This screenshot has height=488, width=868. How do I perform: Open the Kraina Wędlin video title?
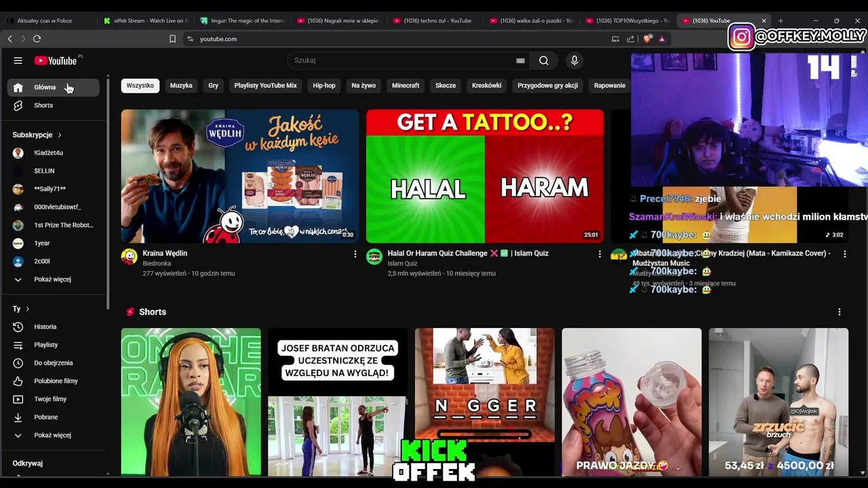click(165, 253)
